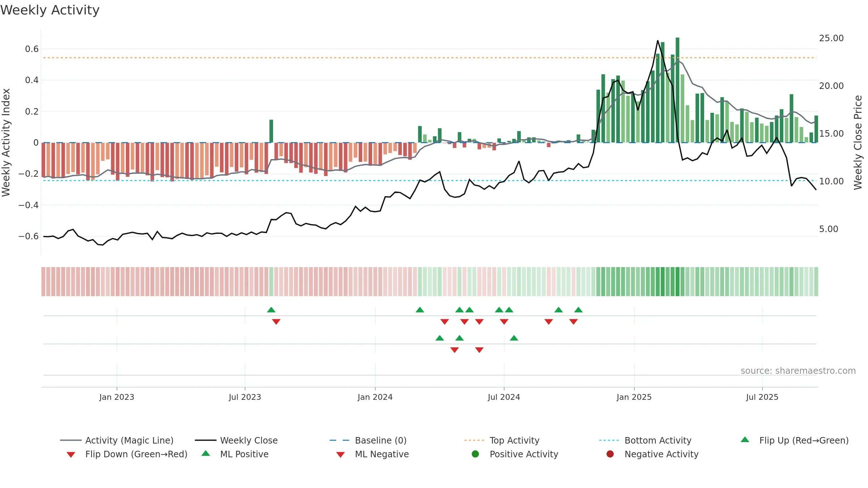The height and width of the screenshot is (488, 868).
Task: Toggle the ML Positive legend entry
Action: click(x=235, y=454)
